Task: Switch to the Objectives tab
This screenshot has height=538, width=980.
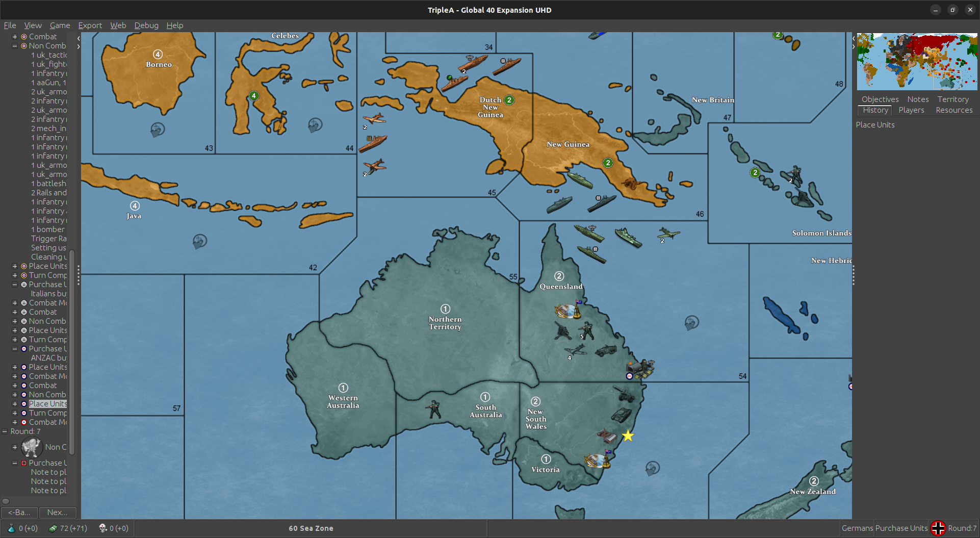Action: point(880,99)
